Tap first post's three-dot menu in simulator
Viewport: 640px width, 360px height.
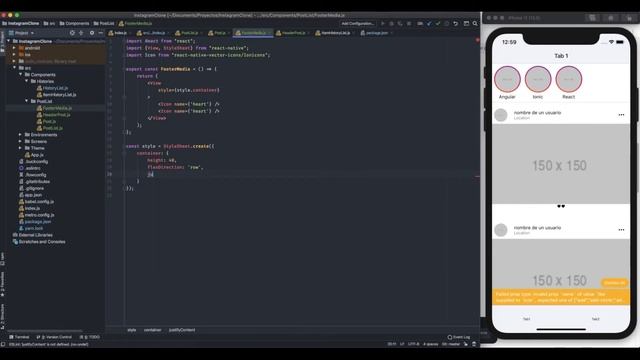[621, 115]
